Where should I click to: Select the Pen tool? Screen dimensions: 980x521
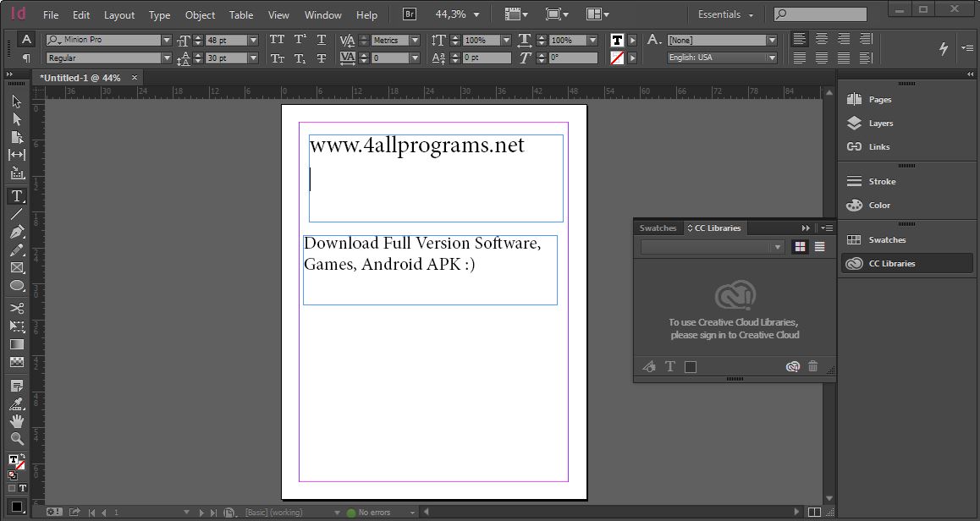pyautogui.click(x=17, y=232)
